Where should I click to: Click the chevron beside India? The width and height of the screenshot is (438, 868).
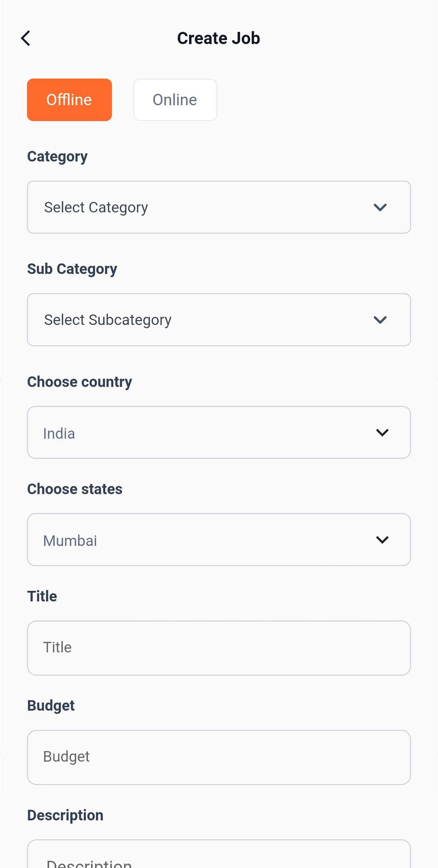[382, 433]
